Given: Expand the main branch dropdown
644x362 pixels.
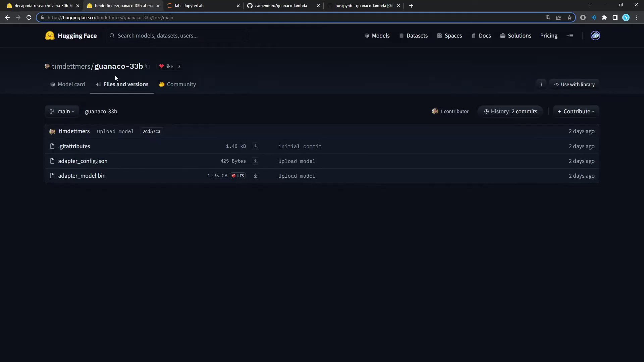Looking at the screenshot, I should tap(62, 111).
